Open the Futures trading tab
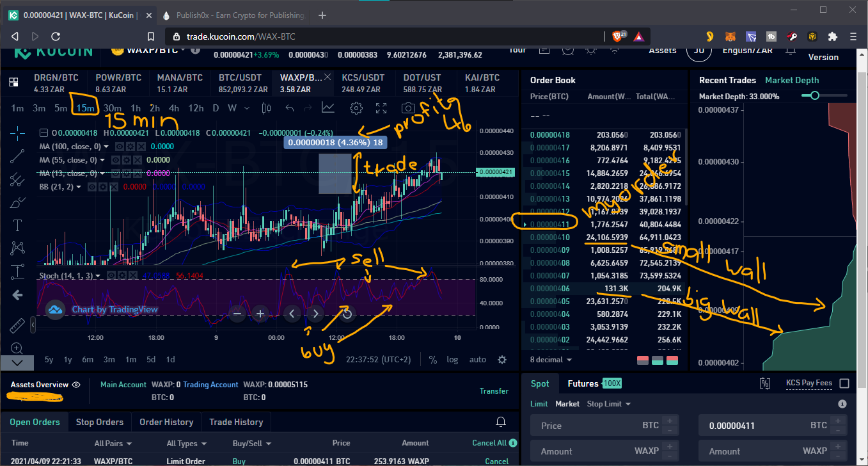This screenshot has height=466, width=868. 583,383
